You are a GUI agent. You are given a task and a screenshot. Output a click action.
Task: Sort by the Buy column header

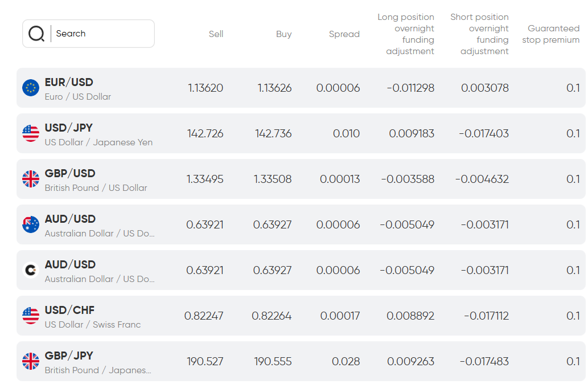pyautogui.click(x=283, y=34)
